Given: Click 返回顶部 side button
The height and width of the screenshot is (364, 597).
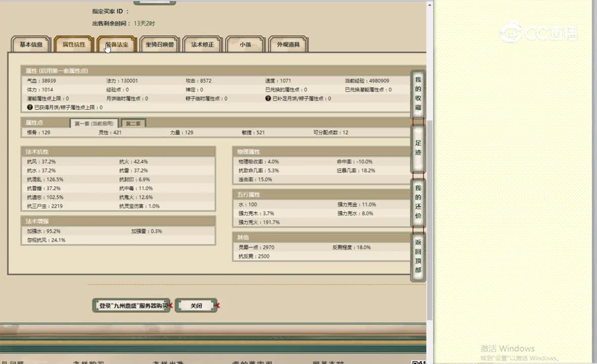Looking at the screenshot, I should click(418, 256).
